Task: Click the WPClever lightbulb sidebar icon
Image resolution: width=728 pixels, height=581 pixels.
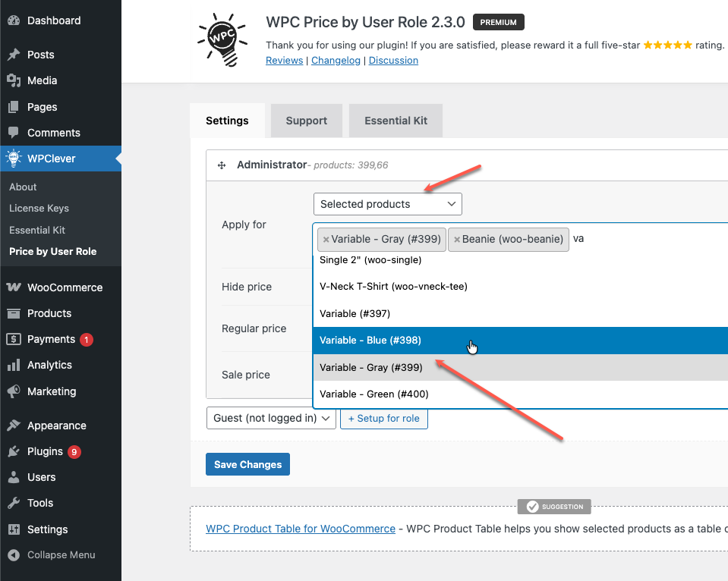Action: 14,159
